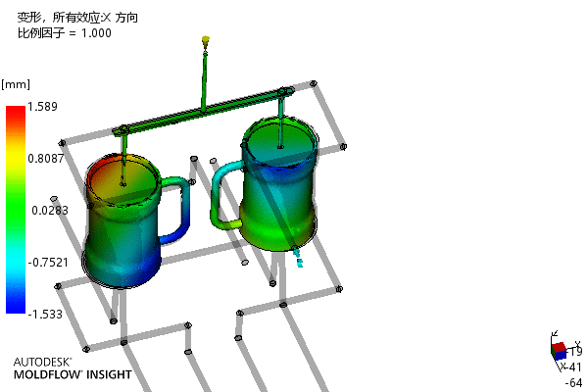
Task: Click the rotation angle value -41
Action: pos(573,367)
